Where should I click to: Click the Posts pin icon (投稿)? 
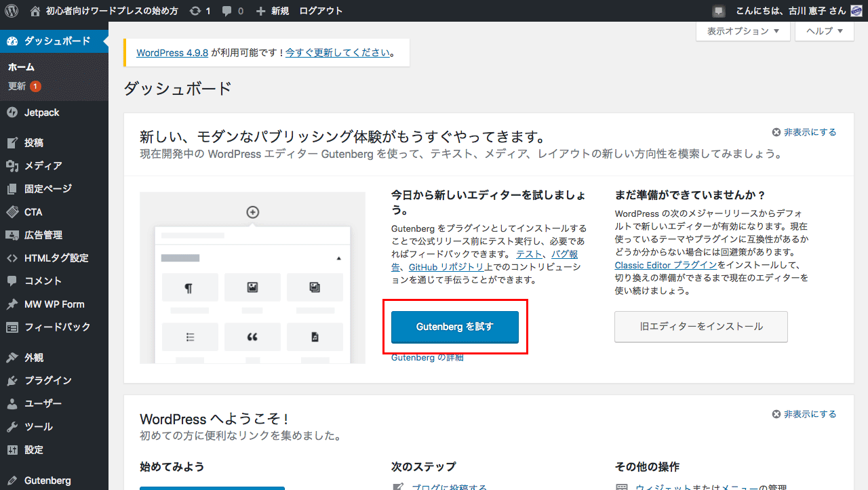(12, 143)
